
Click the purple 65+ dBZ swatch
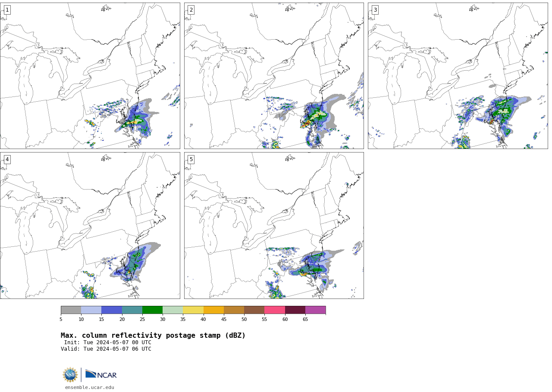pos(315,310)
